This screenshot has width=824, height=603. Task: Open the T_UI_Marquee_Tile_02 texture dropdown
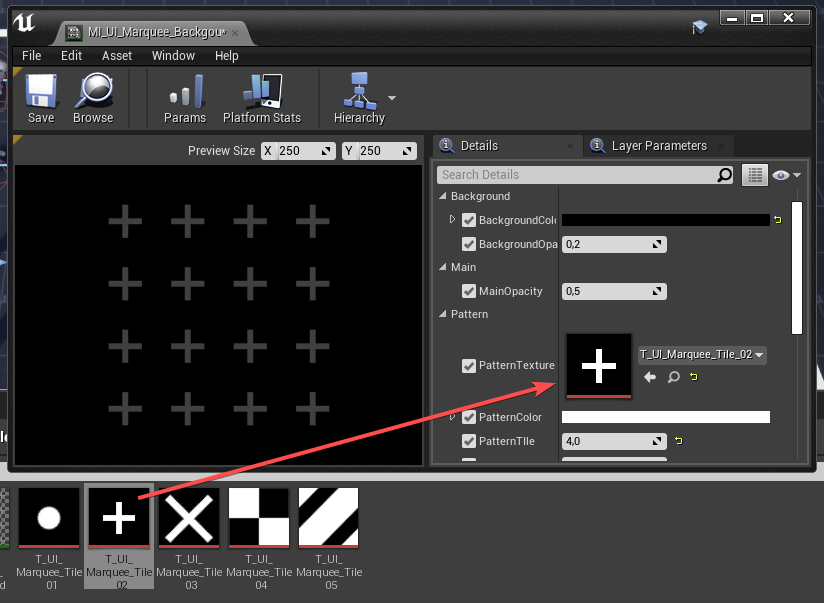tap(702, 355)
